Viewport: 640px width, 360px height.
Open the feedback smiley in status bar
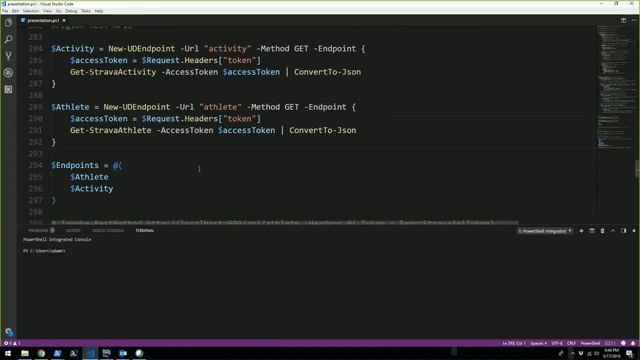pyautogui.click(x=623, y=343)
